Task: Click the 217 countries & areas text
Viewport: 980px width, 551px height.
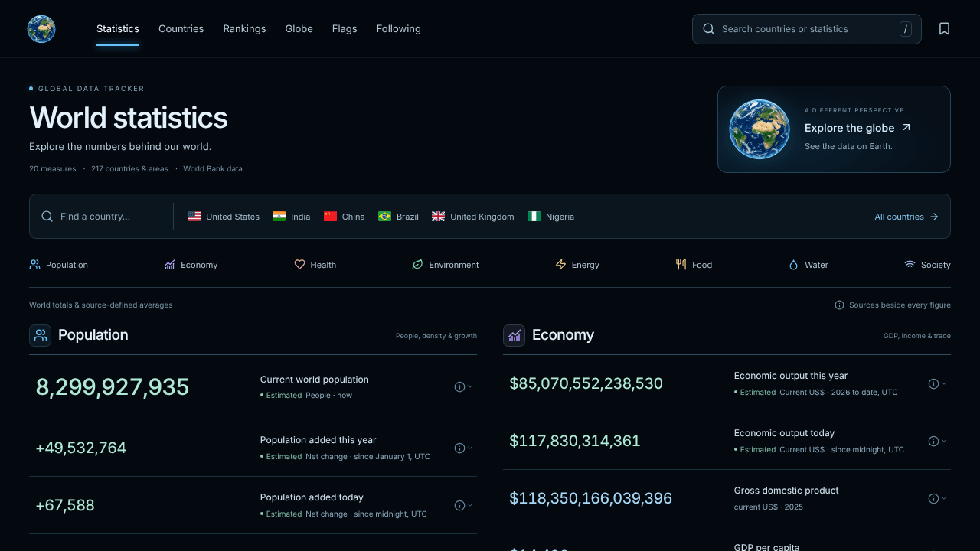Action: tap(129, 169)
